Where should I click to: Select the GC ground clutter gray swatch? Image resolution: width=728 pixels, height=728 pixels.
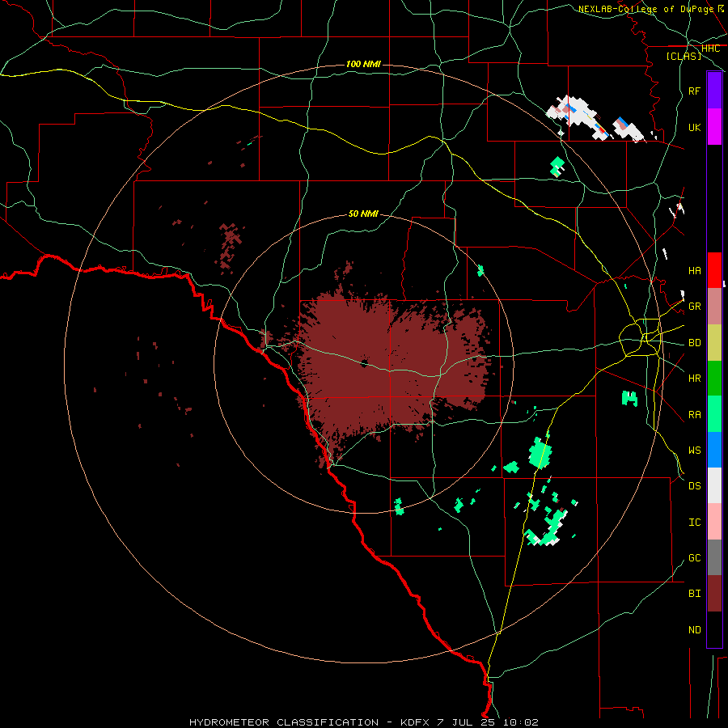(714, 557)
